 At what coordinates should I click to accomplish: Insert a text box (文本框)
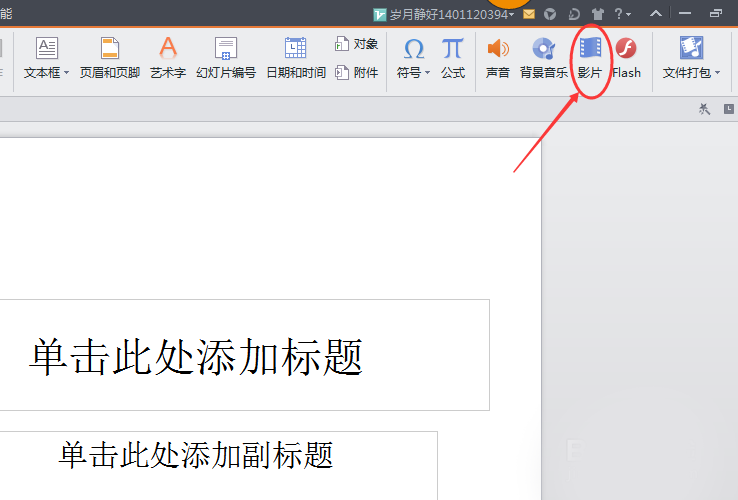point(46,57)
